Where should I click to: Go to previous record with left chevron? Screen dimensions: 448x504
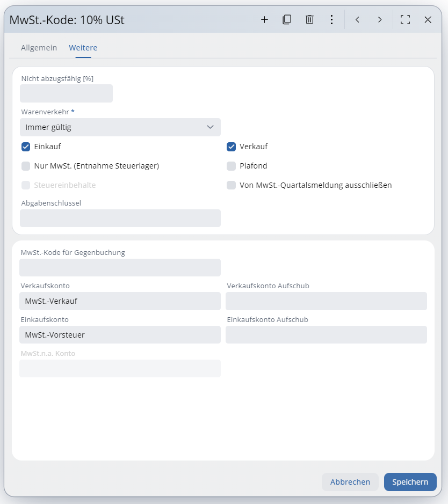[357, 20]
